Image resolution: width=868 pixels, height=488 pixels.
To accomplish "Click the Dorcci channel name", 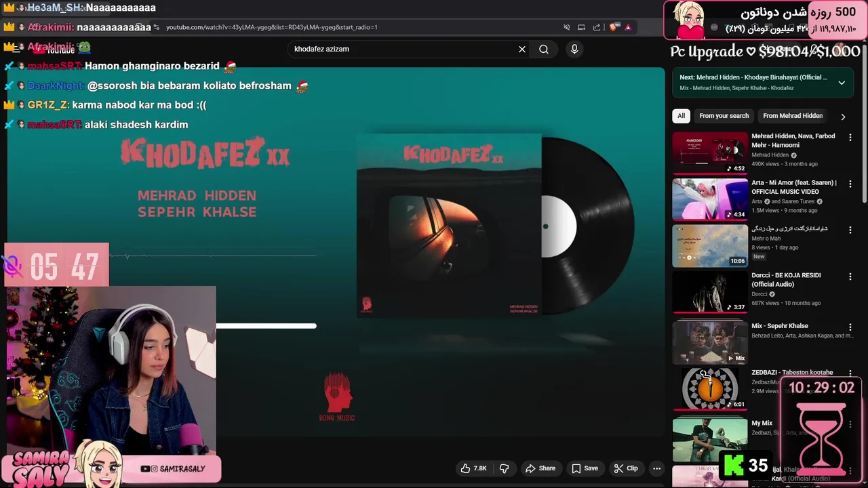I will pos(759,294).
